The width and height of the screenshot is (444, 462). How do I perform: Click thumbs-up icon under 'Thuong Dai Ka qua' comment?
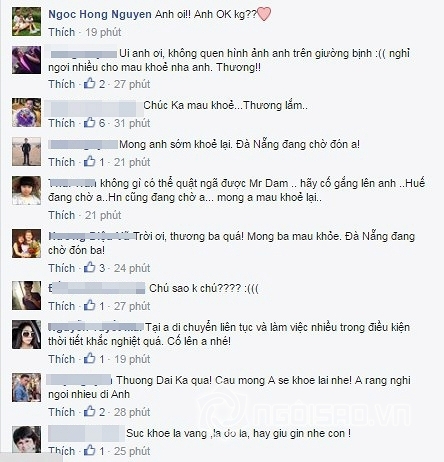(x=90, y=411)
